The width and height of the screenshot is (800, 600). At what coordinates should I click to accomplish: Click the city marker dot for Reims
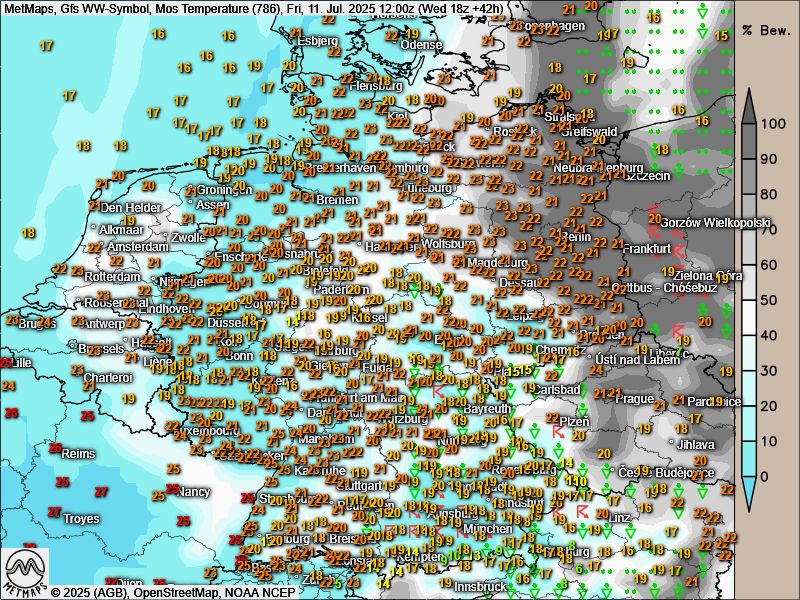tap(55, 453)
